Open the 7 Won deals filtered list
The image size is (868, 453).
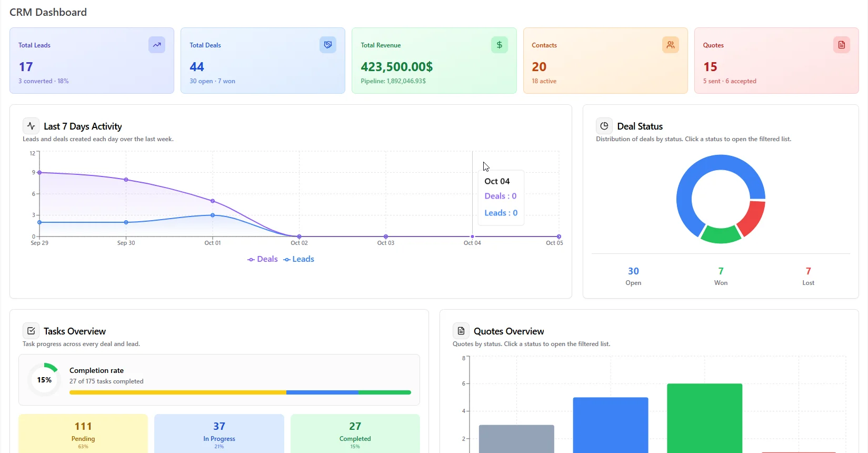click(721, 276)
